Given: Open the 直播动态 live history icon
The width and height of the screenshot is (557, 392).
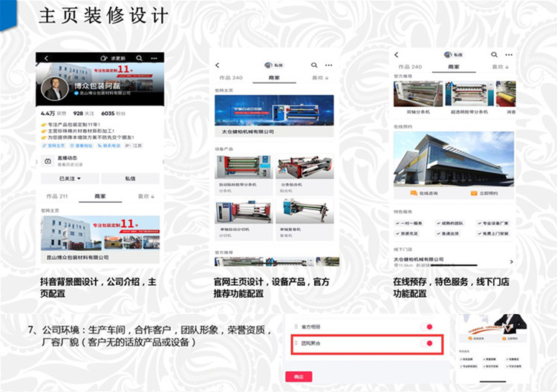Looking at the screenshot, I should pyautogui.click(x=48, y=161).
